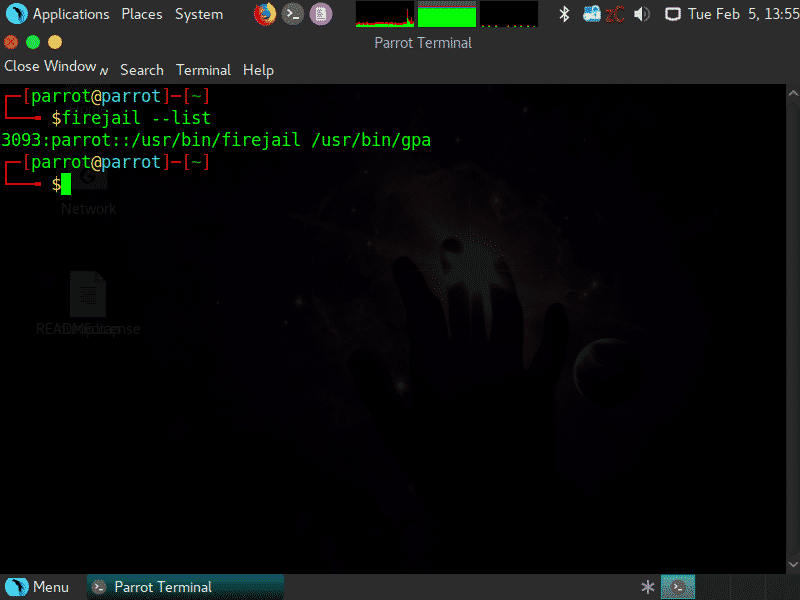
Task: Open the network usage monitor graph
Action: (509, 14)
